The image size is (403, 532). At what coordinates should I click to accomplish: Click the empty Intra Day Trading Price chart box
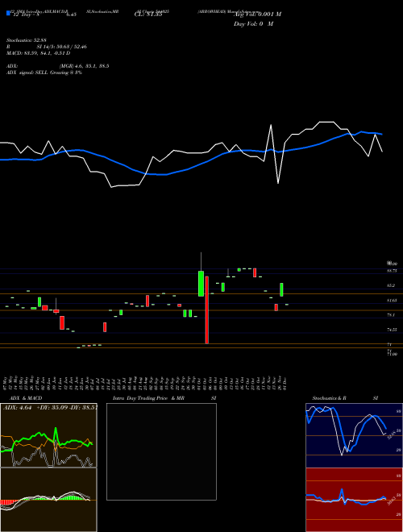coord(161,451)
